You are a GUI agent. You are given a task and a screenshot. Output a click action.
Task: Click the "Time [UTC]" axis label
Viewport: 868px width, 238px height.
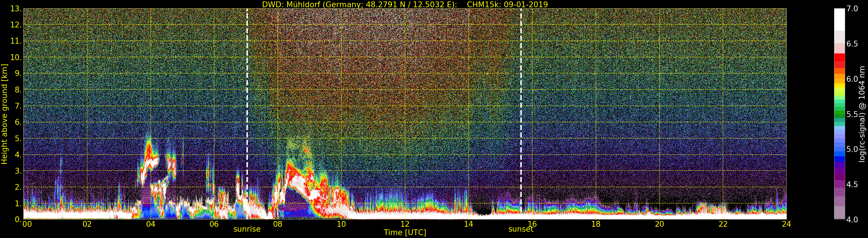pos(405,232)
